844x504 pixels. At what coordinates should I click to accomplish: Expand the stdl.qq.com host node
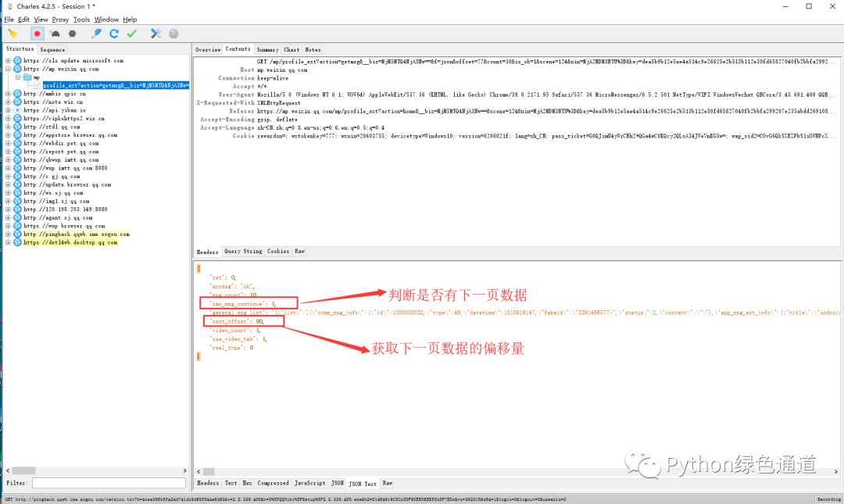[8, 127]
